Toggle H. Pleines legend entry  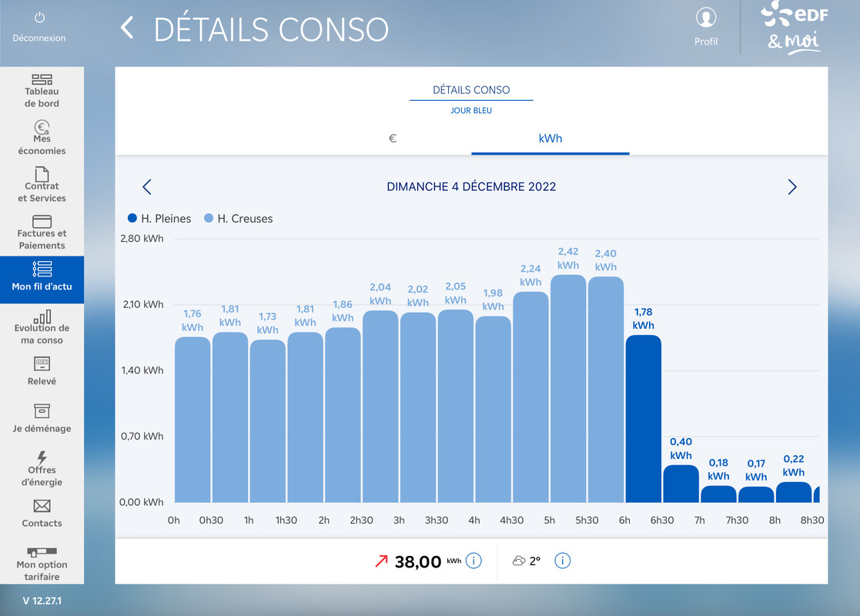[x=159, y=219]
